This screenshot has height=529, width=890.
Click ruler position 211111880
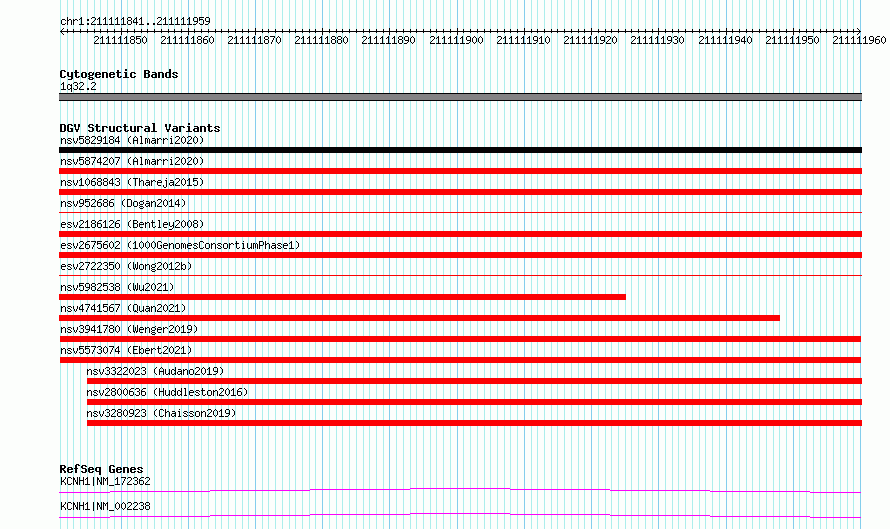pyautogui.click(x=321, y=40)
